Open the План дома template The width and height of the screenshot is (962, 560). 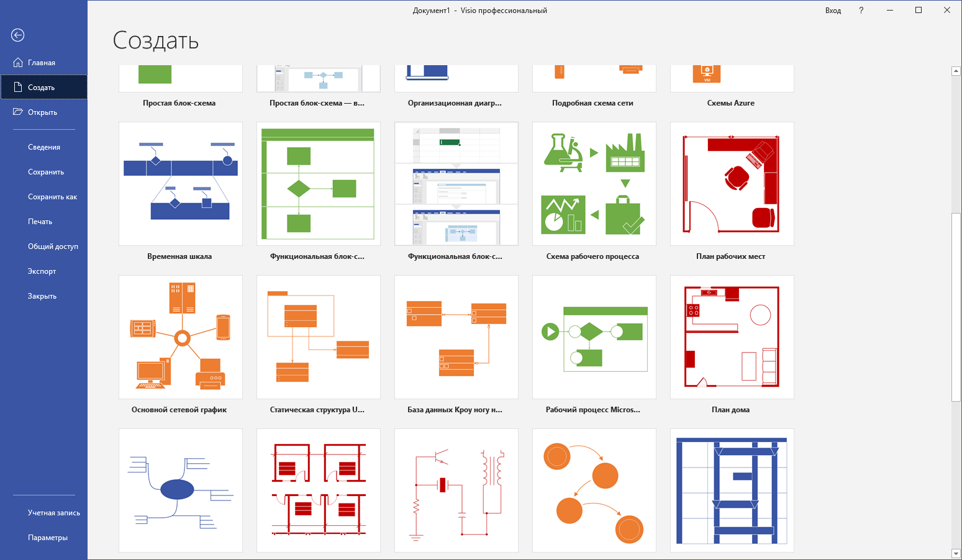[732, 337]
